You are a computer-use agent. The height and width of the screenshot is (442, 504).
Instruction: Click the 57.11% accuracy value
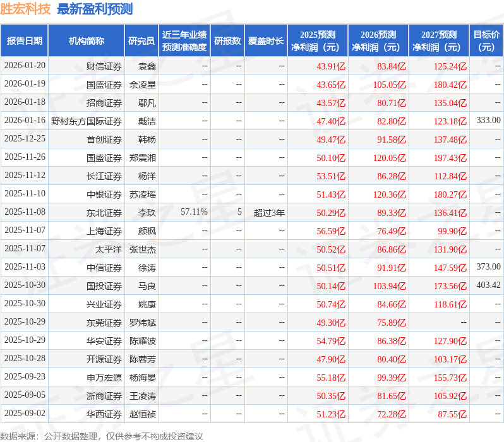(x=194, y=212)
